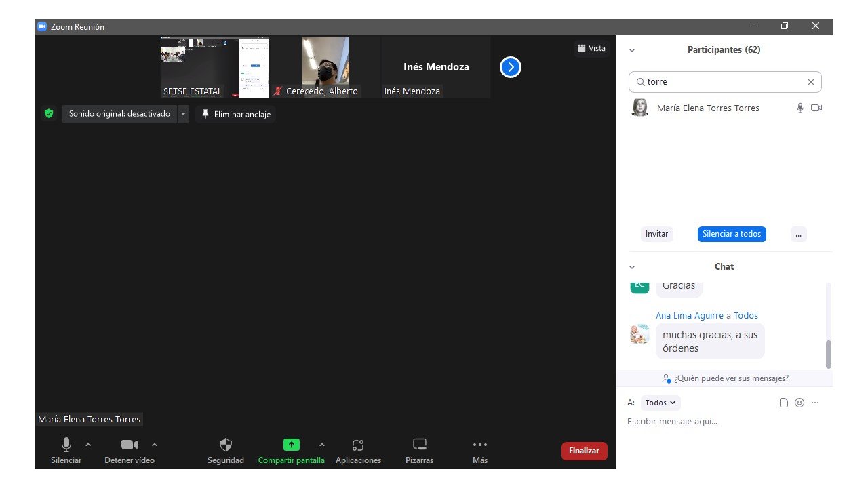Click Invitar button in participants panel
This screenshot has width=868, height=488.
tap(656, 234)
